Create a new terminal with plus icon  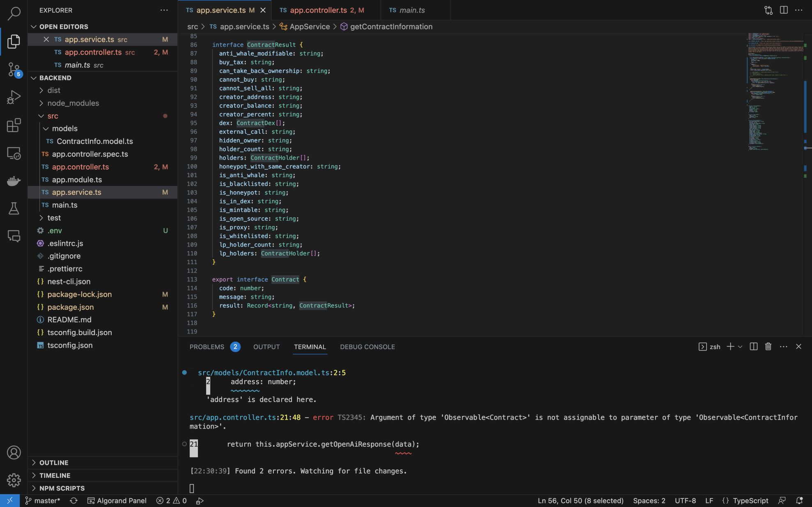[x=730, y=347]
